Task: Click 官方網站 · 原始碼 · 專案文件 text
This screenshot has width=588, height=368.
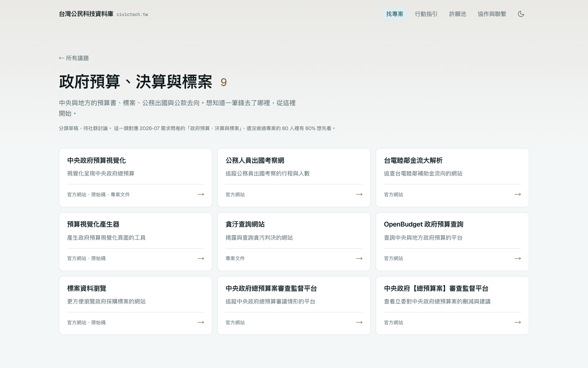Action: 98,194
